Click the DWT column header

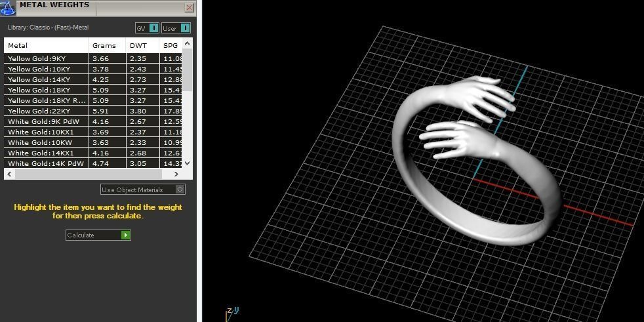[142, 45]
